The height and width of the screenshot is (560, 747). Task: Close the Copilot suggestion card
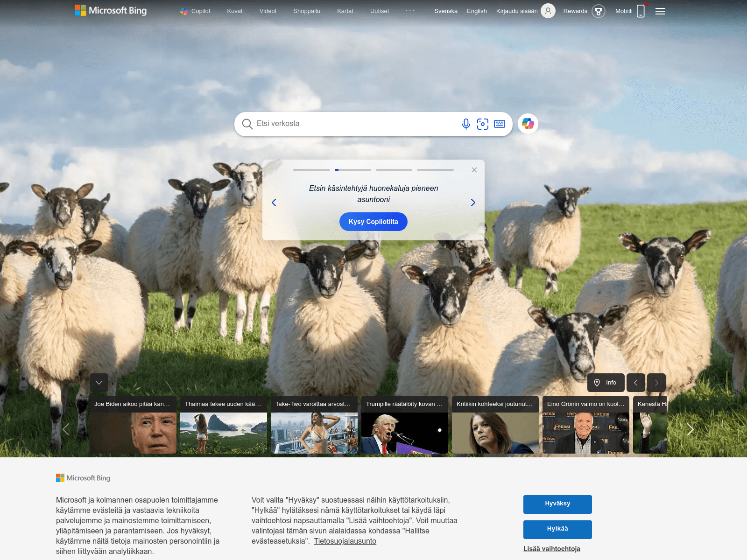point(474,170)
